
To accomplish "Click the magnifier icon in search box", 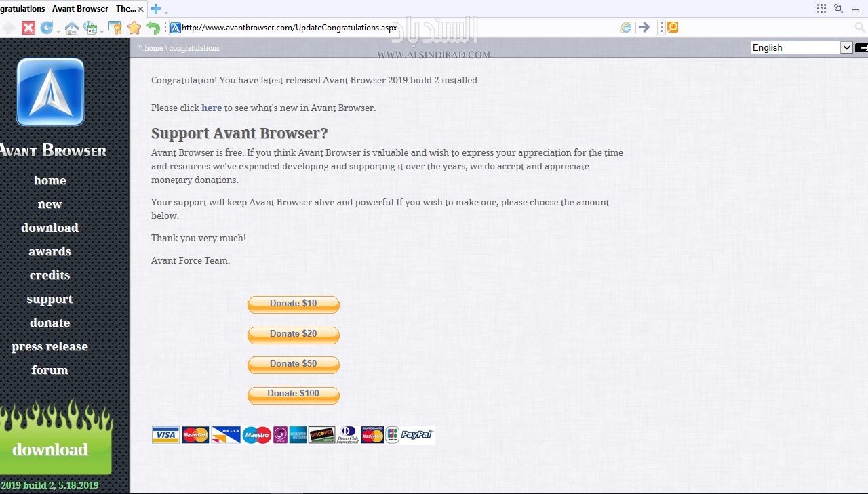I will click(x=860, y=27).
